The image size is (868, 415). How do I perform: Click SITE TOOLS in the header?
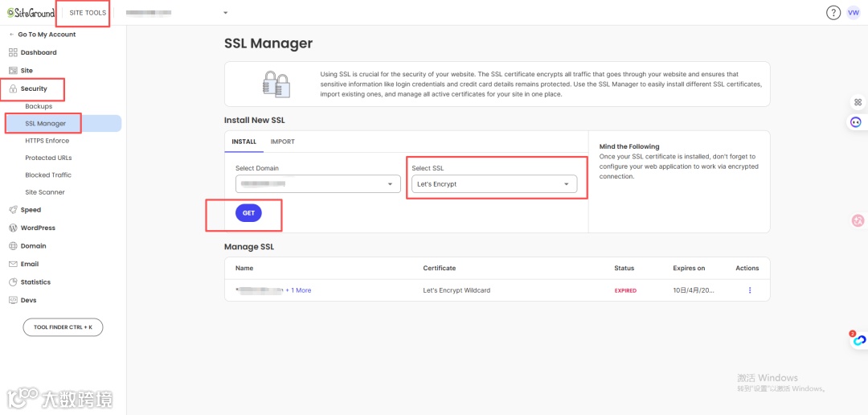(x=88, y=13)
